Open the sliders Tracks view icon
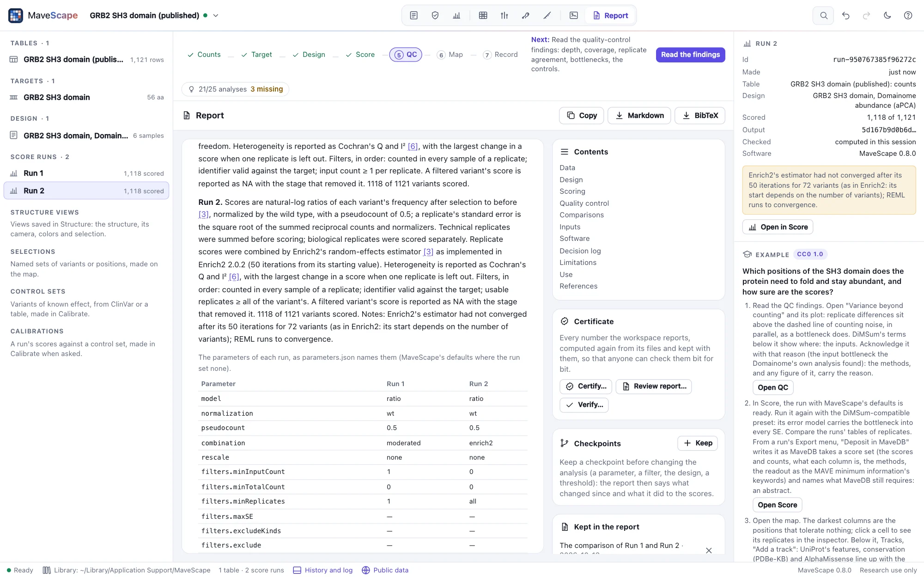 point(505,15)
